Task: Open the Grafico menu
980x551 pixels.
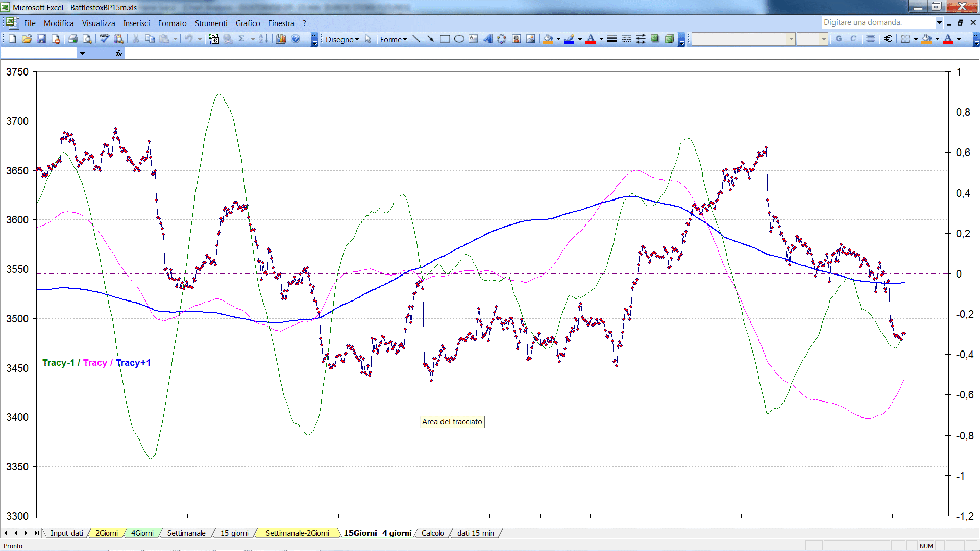Action: pos(248,23)
